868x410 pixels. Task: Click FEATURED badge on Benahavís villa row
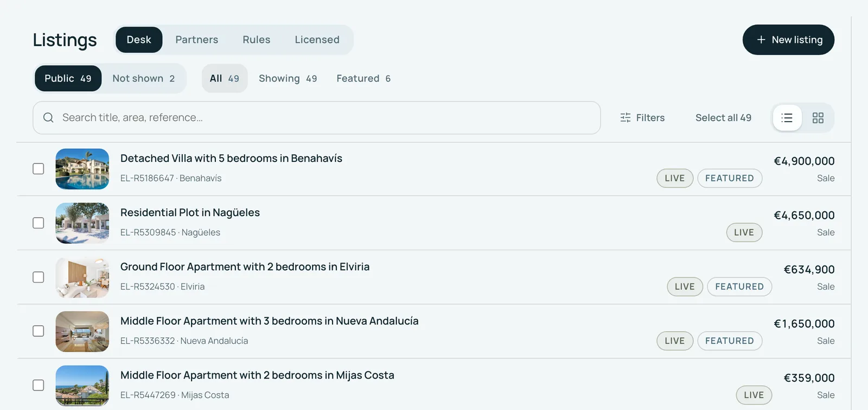click(730, 178)
